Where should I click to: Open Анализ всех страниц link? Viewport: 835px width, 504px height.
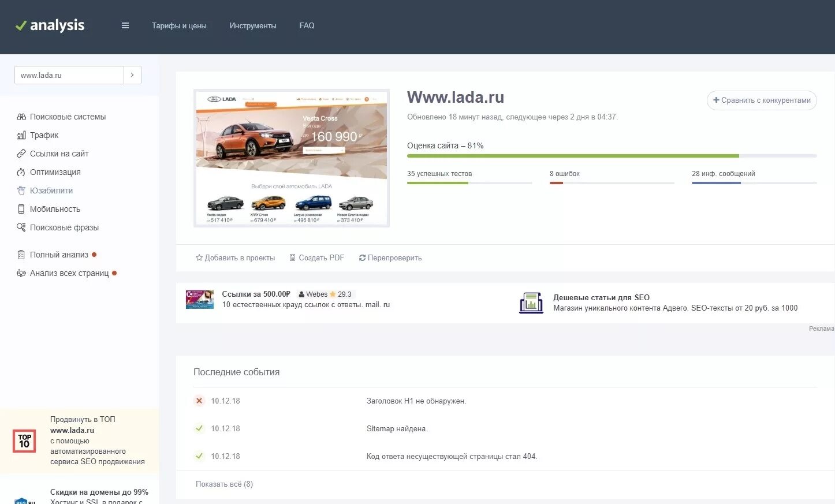(x=69, y=273)
